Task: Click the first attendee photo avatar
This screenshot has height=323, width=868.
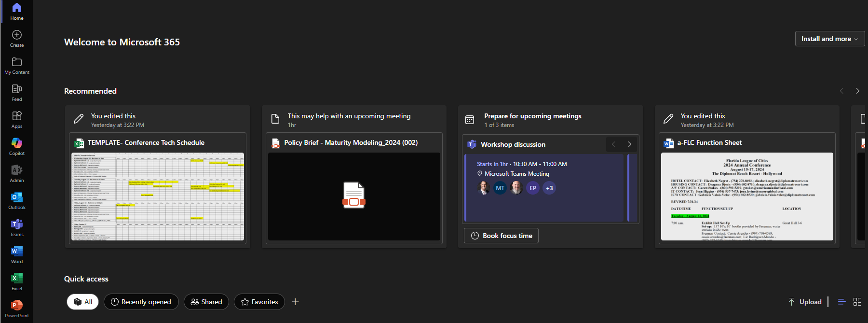Action: click(484, 188)
